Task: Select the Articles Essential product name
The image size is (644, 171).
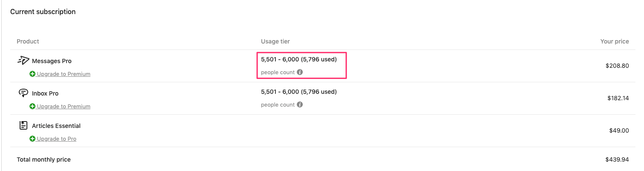Action: (x=56, y=126)
